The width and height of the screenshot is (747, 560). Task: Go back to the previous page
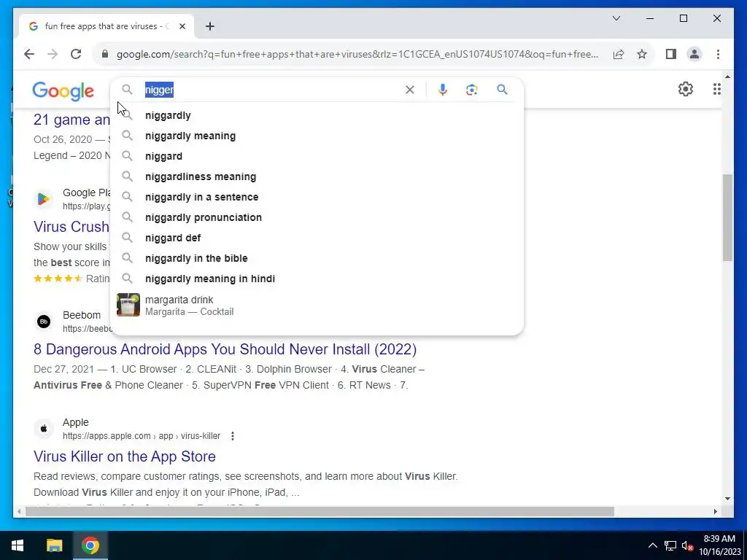point(29,54)
